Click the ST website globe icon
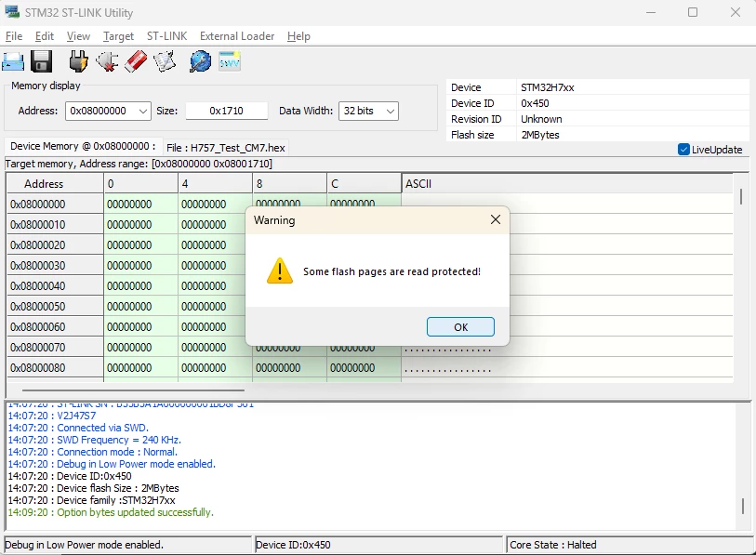The height and width of the screenshot is (555, 756). pos(200,61)
